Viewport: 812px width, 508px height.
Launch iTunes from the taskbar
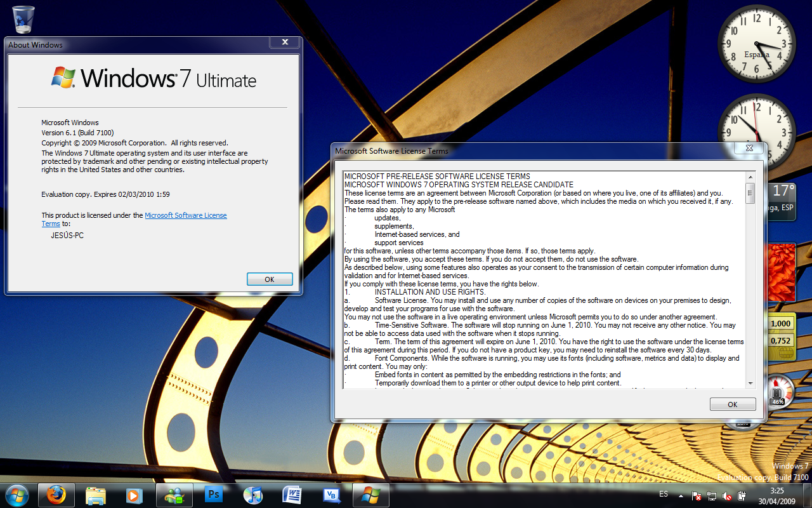(x=253, y=495)
